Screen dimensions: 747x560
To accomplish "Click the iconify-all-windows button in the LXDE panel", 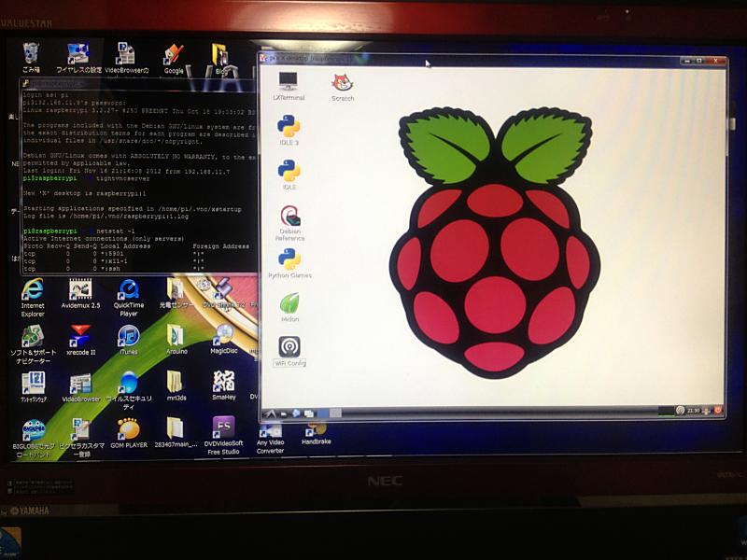I will 309,413.
